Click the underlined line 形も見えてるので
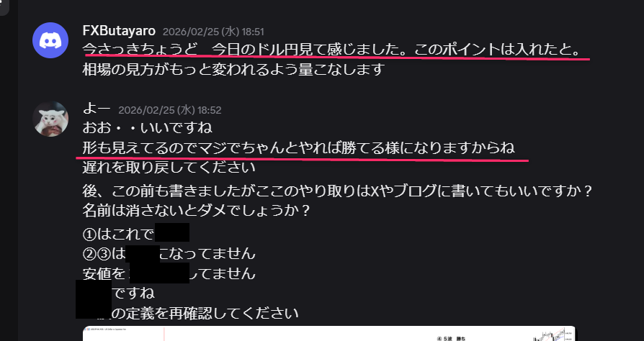This screenshot has width=644, height=341. (299, 147)
